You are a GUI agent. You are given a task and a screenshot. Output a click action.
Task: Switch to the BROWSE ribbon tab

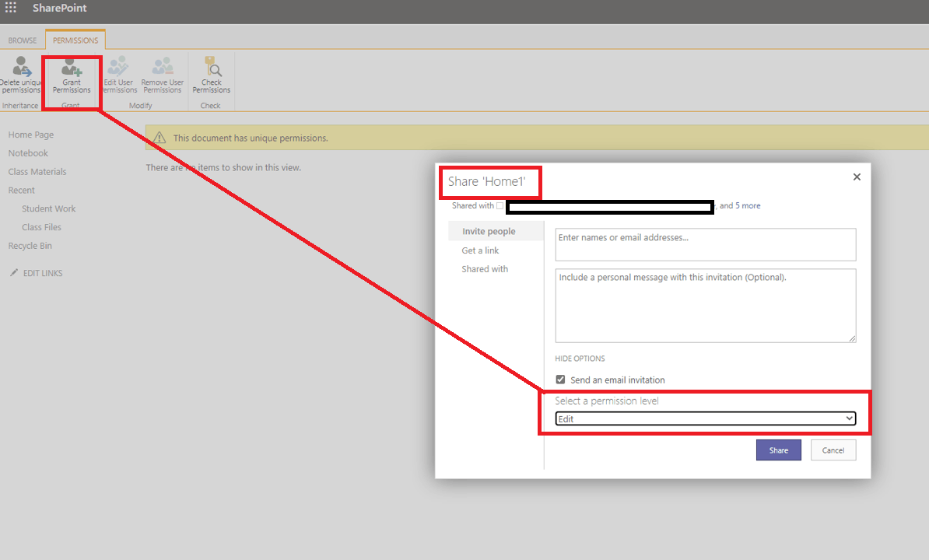[x=23, y=40]
